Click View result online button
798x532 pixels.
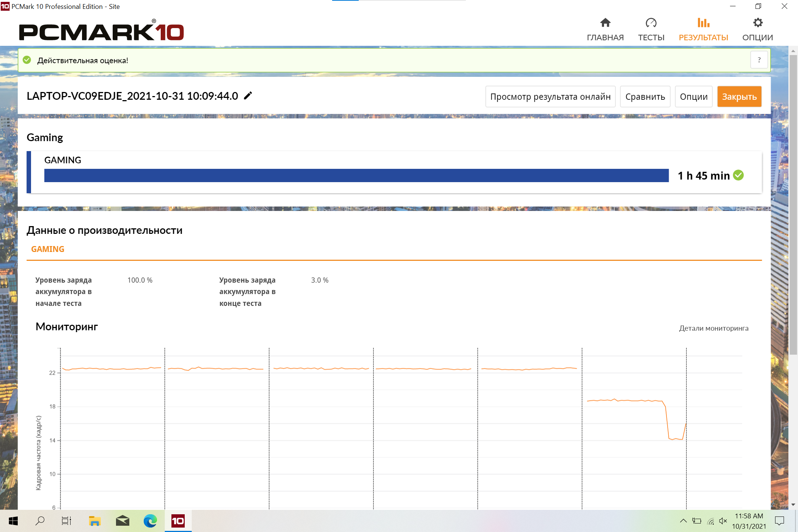pyautogui.click(x=550, y=96)
